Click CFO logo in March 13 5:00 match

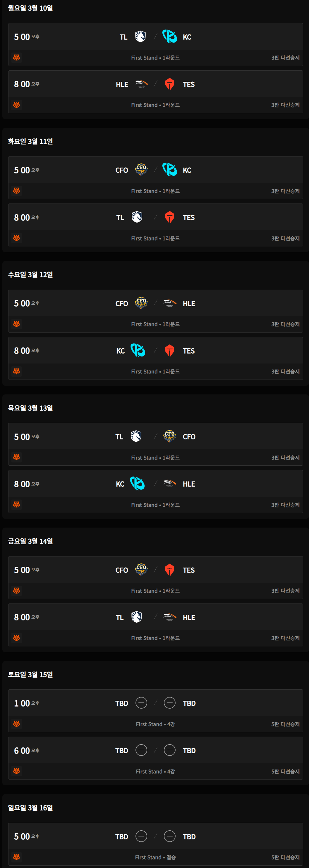pyautogui.click(x=169, y=436)
